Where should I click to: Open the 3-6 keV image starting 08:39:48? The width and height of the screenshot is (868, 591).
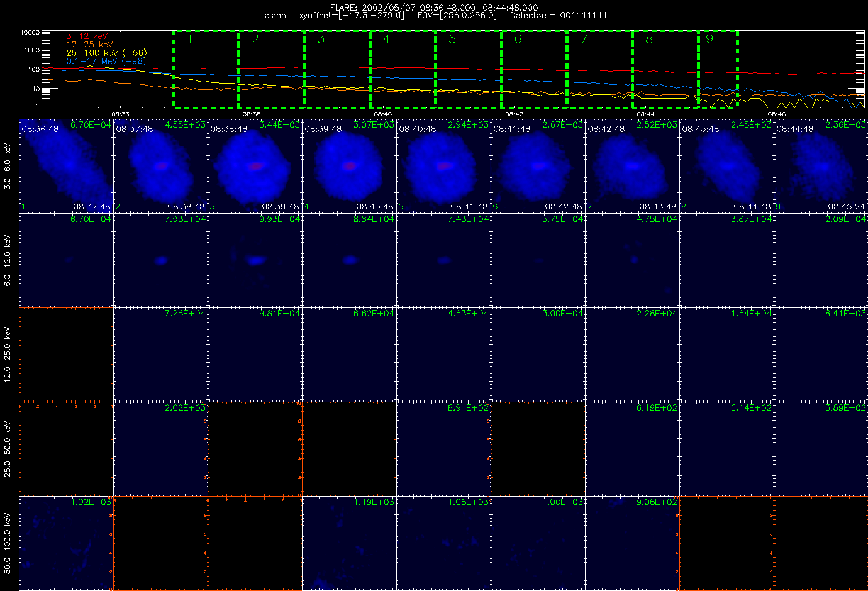350,165
